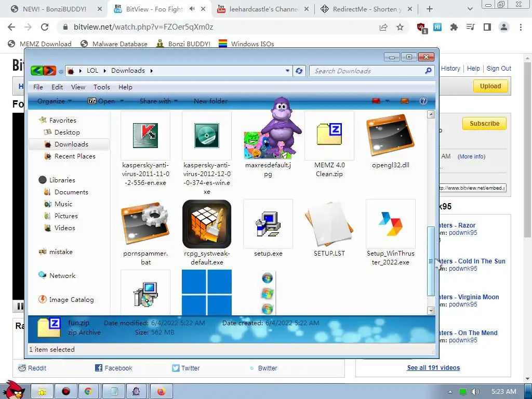532x399 pixels.
Task: Click the New folder button
Action: coord(210,101)
